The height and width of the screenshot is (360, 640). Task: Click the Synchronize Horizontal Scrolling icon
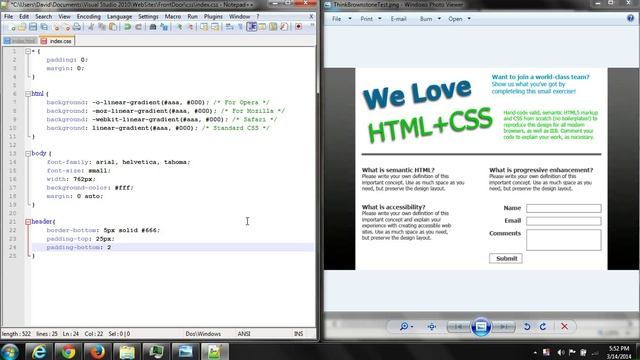(x=215, y=27)
